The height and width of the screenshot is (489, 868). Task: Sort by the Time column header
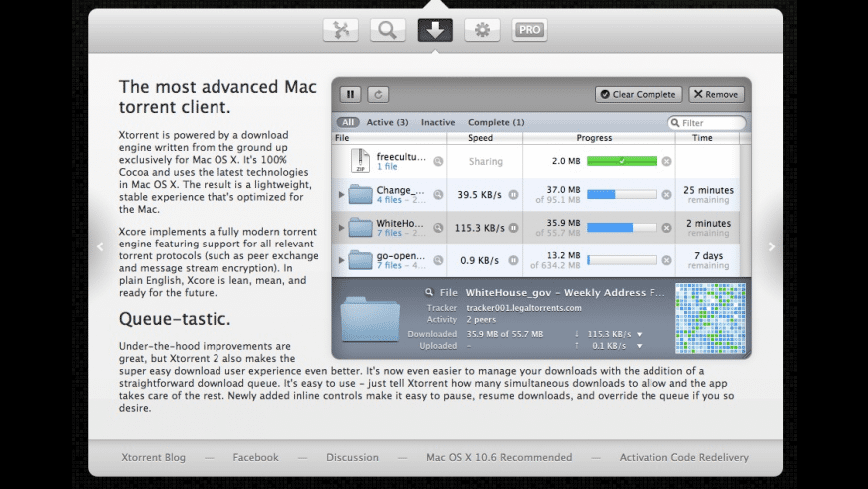click(707, 138)
